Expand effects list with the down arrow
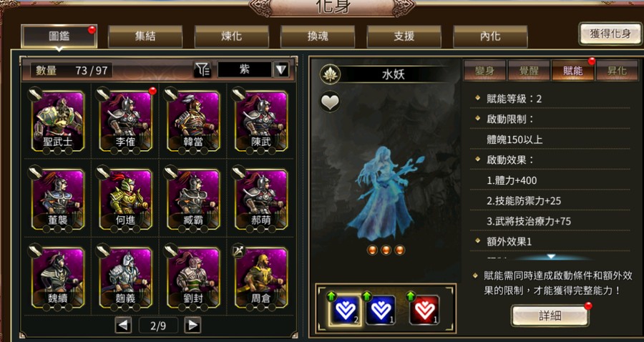Viewport: 644px width, 342px height. pyautogui.click(x=551, y=257)
